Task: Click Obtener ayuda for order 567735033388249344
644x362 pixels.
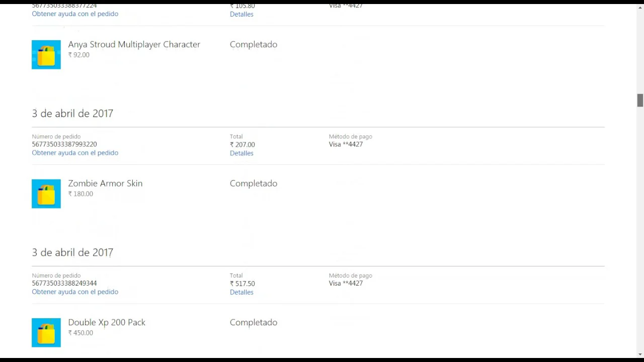Action: 75,292
